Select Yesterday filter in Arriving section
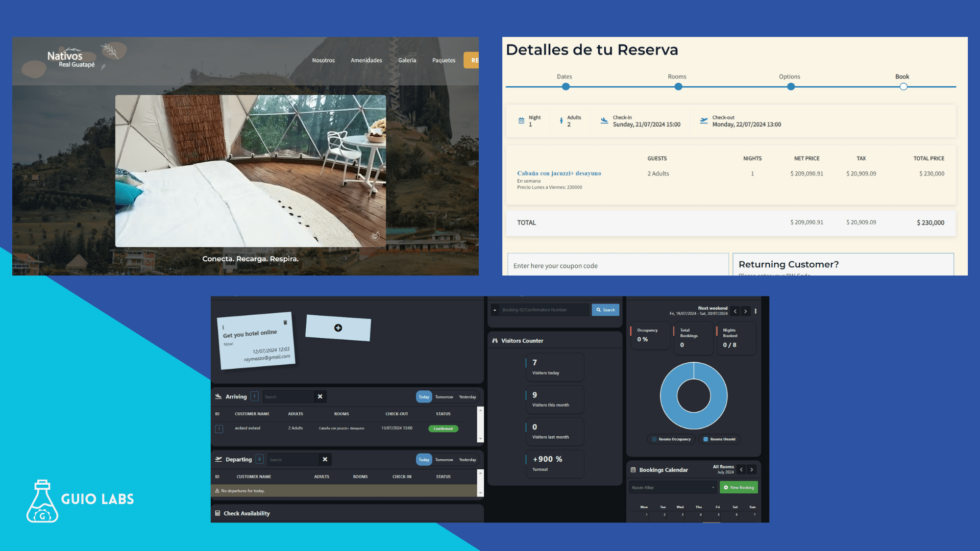The image size is (980, 551). (468, 397)
